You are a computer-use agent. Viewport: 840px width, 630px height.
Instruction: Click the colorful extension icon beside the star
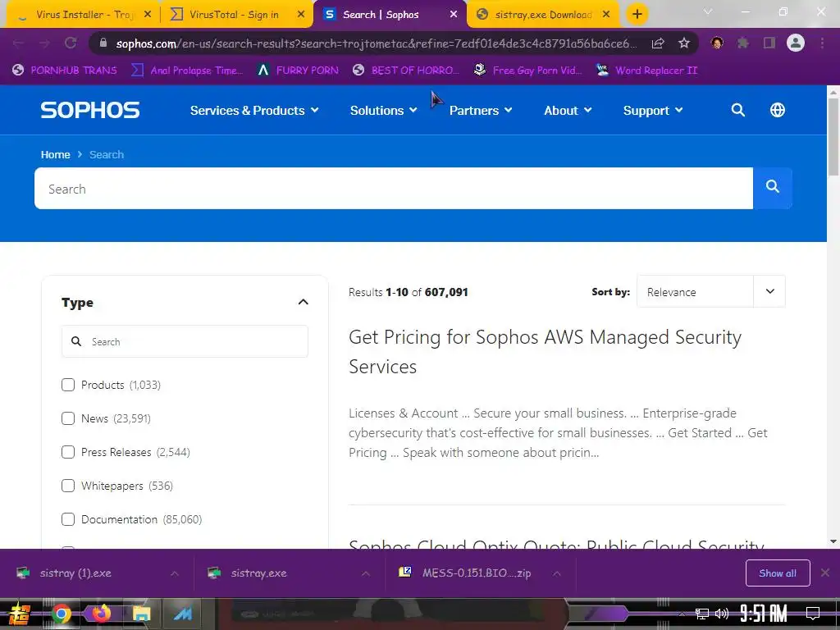717,43
